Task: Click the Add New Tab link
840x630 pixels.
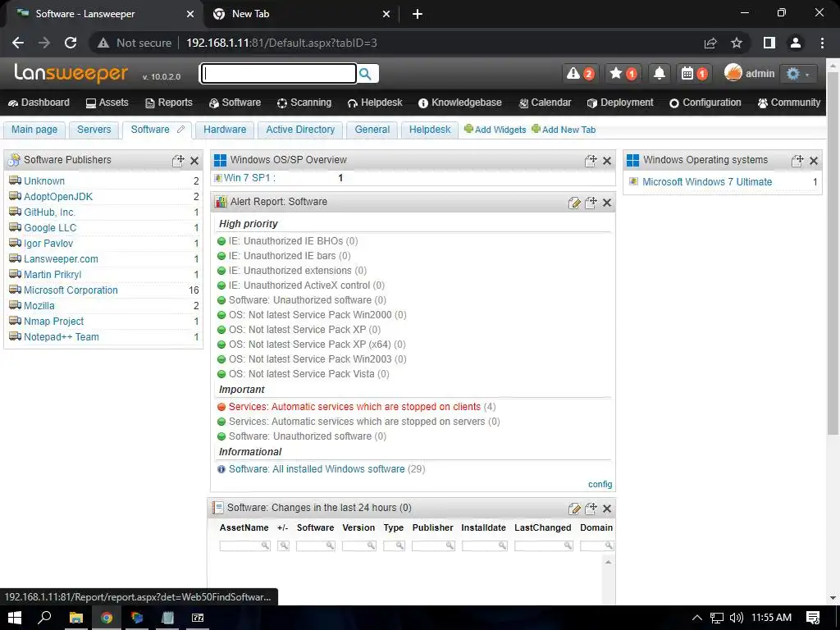Action: (x=564, y=130)
